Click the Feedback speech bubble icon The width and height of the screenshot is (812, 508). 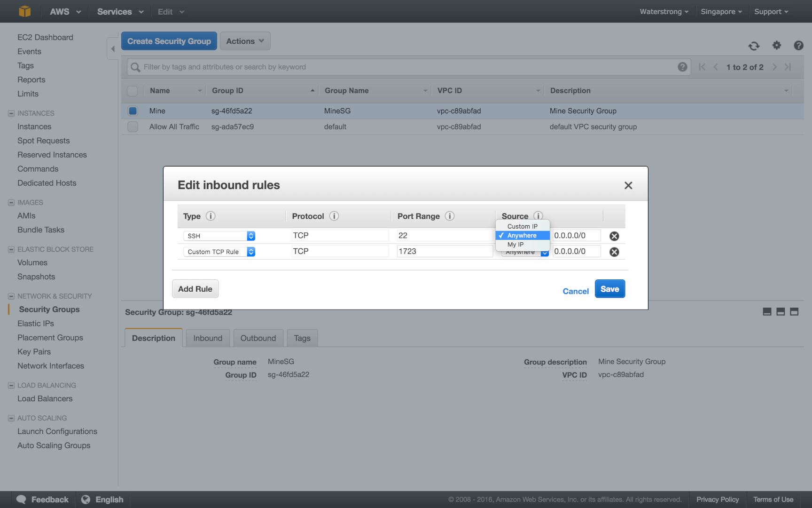(21, 500)
